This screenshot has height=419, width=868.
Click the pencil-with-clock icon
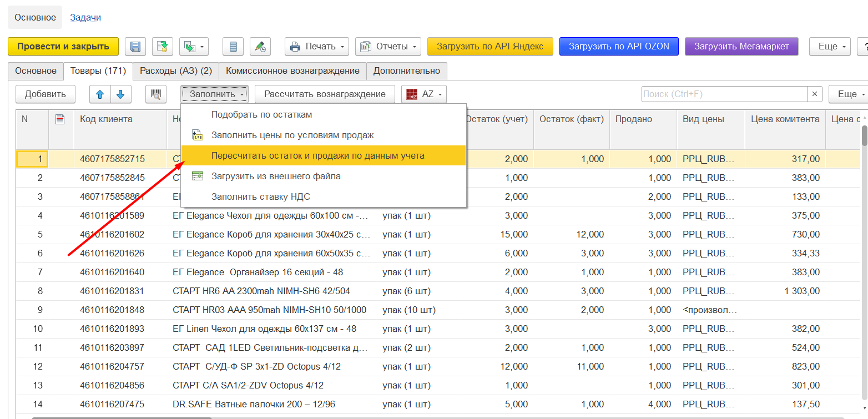pyautogui.click(x=260, y=47)
